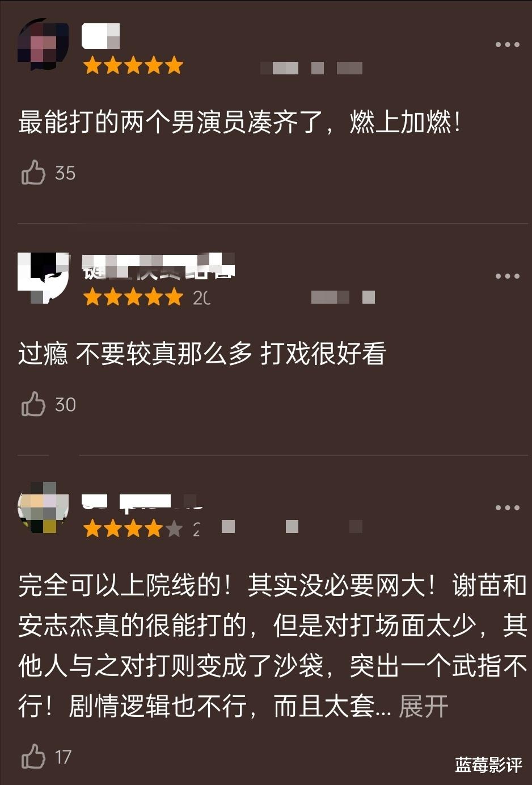Open more options for the second review
This screenshot has height=785, width=532.
pos(507,276)
